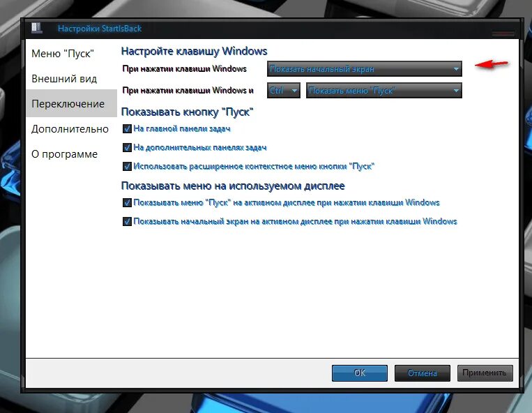Screen dimensions: 532x413
Task: Close the StartIsBack settings window
Action: click(503, 33)
